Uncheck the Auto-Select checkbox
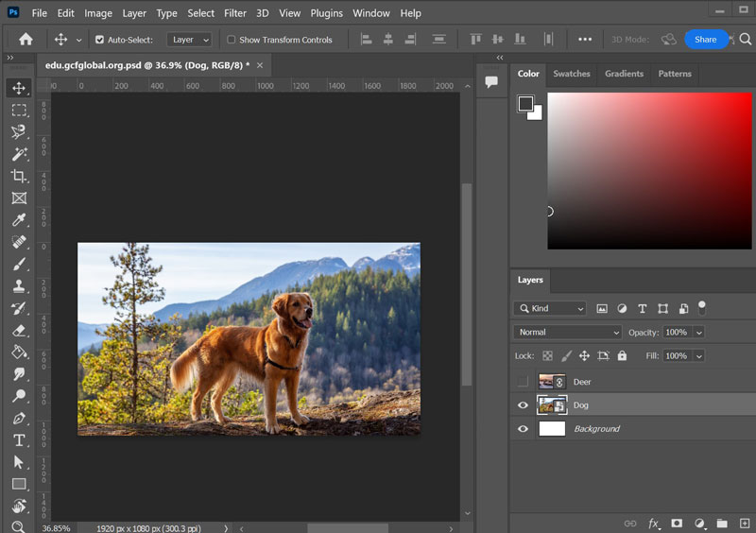Screen dimensions: 756x533 tap(100, 40)
